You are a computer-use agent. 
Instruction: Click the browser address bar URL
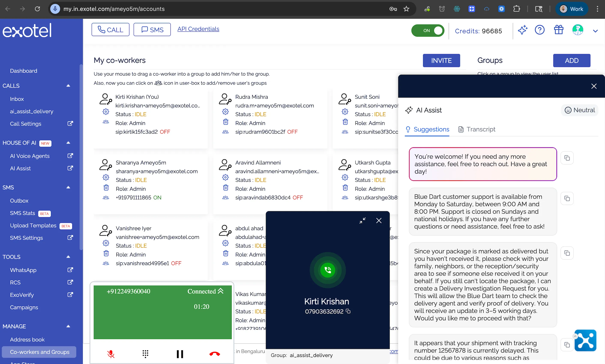(114, 9)
